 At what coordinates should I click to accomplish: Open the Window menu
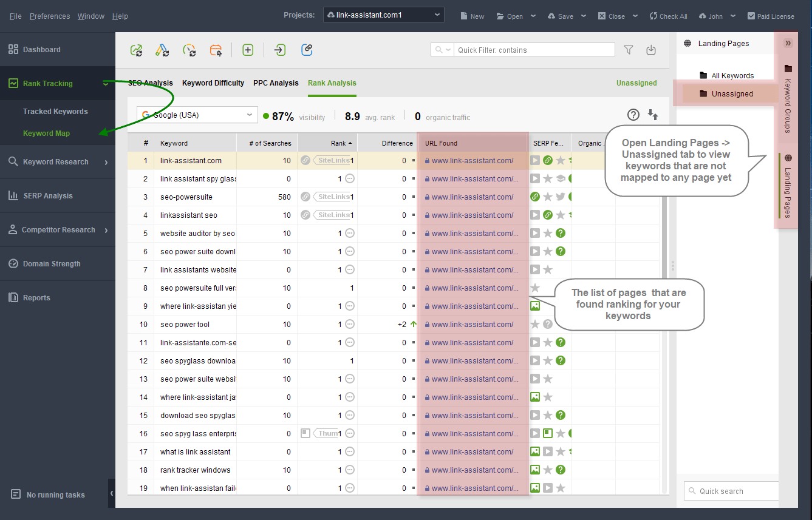click(91, 16)
